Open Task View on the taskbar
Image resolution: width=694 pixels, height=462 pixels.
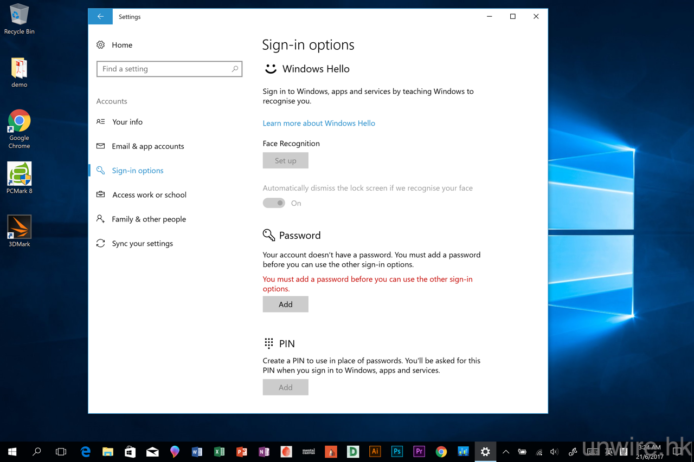[x=61, y=451]
